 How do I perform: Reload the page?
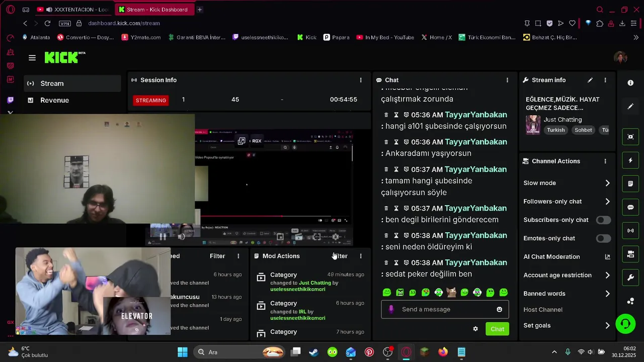(47, 23)
